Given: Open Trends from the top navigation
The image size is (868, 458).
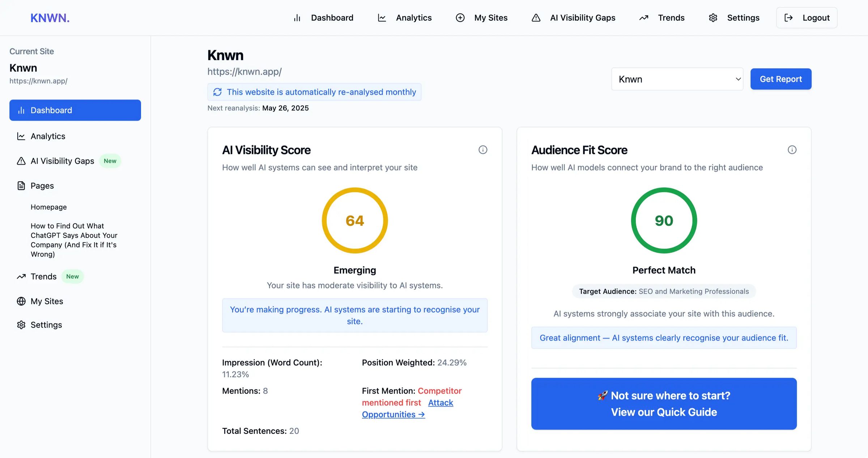Looking at the screenshot, I should (x=671, y=17).
